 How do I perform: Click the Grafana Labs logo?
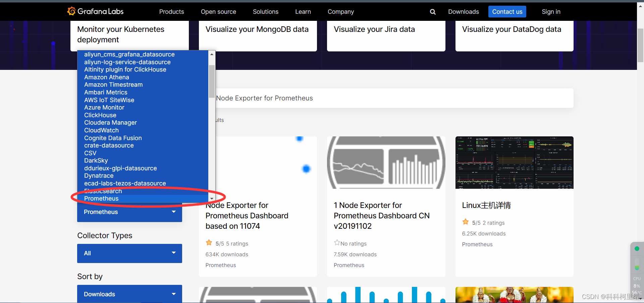(95, 11)
